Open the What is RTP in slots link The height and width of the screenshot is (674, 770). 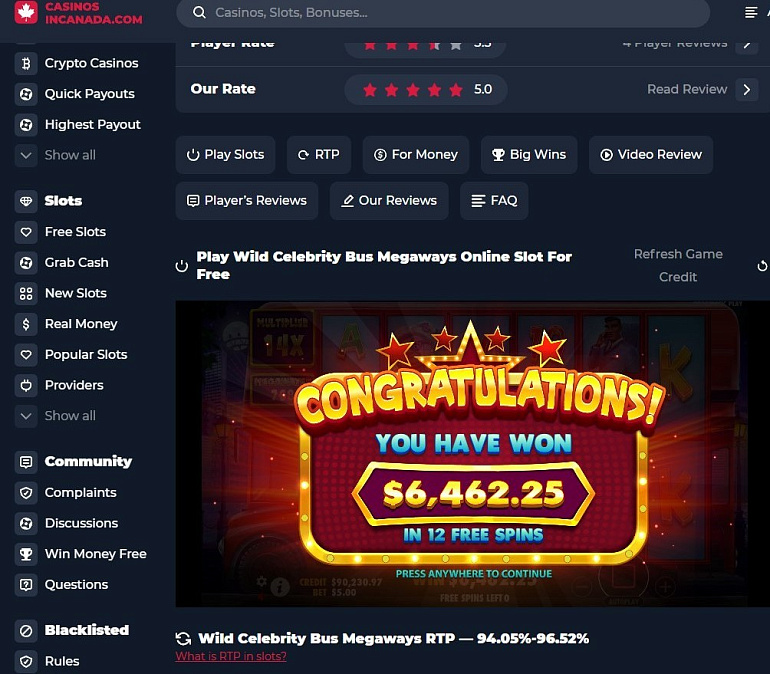tap(231, 656)
